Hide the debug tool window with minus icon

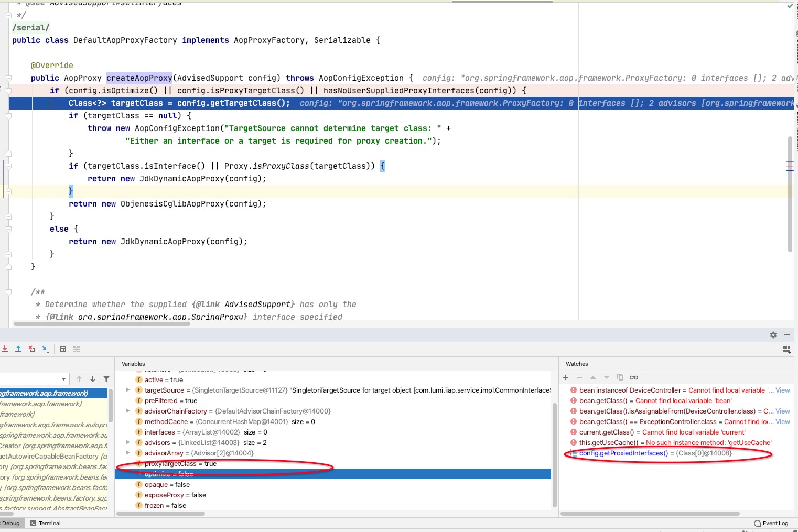787,335
